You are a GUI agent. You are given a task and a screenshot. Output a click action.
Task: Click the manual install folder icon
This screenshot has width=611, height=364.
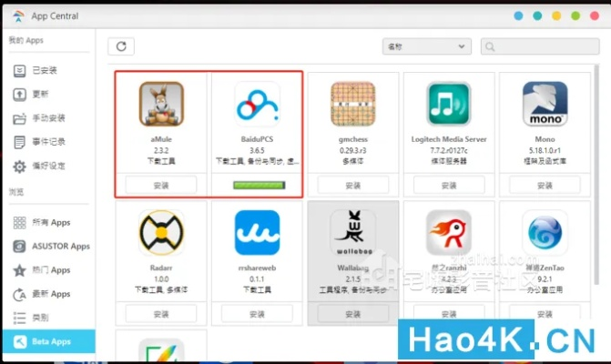(x=19, y=118)
